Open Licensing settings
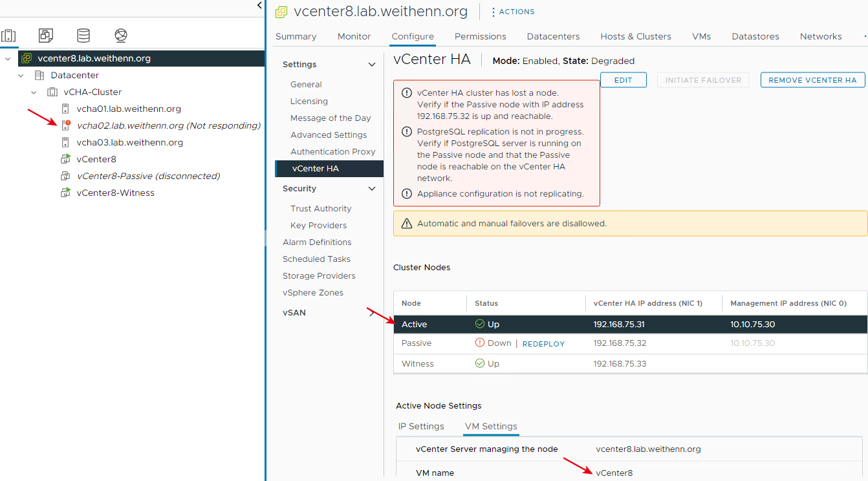This screenshot has height=481, width=868. click(309, 102)
